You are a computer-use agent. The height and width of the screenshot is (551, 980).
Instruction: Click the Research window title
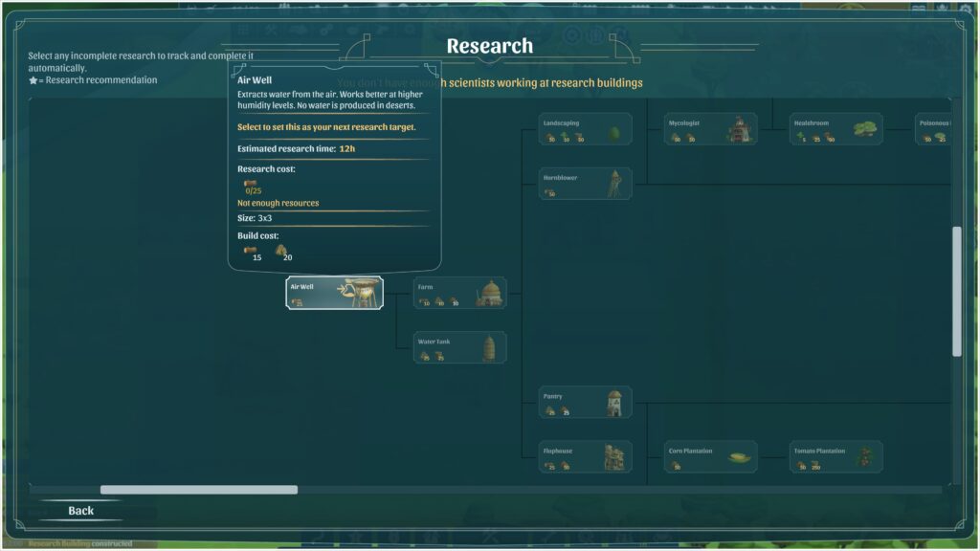pos(490,46)
